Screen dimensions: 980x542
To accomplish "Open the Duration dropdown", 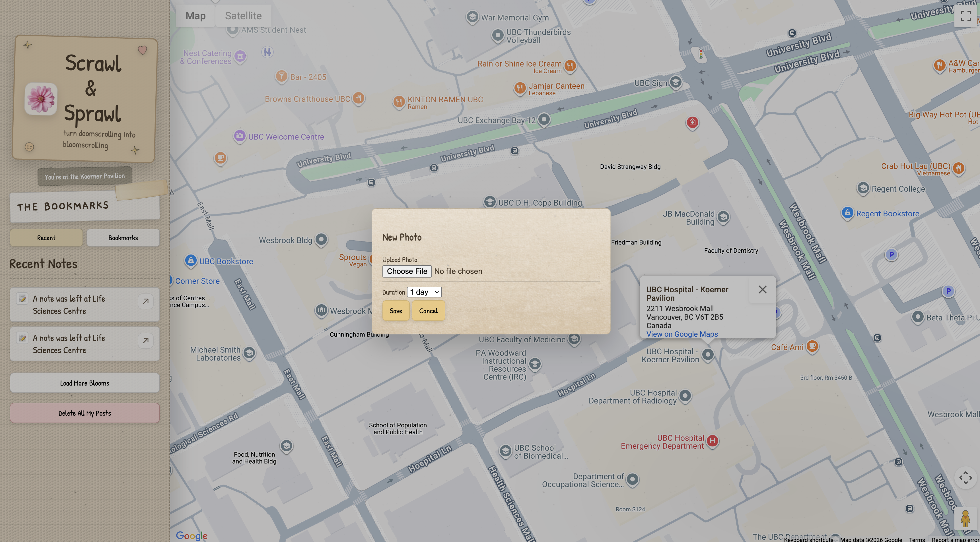I will pos(424,292).
